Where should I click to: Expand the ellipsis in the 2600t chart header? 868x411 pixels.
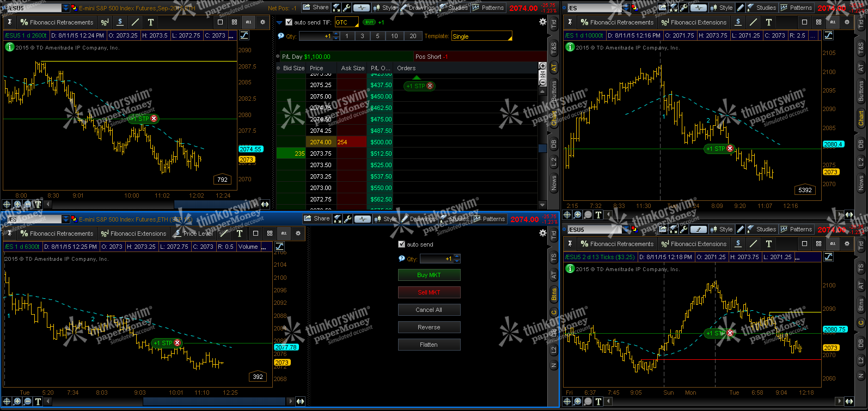click(x=231, y=35)
